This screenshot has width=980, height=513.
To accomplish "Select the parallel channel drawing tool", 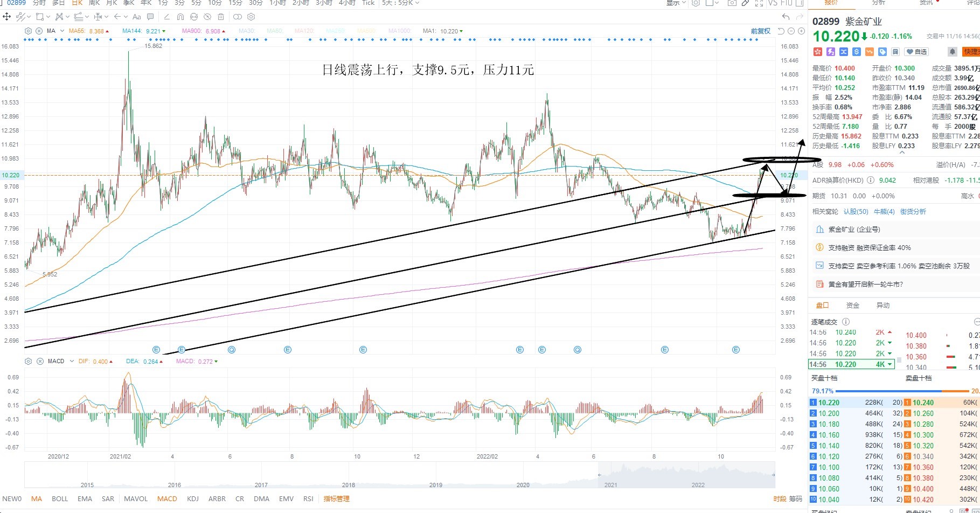I will 78,17.
